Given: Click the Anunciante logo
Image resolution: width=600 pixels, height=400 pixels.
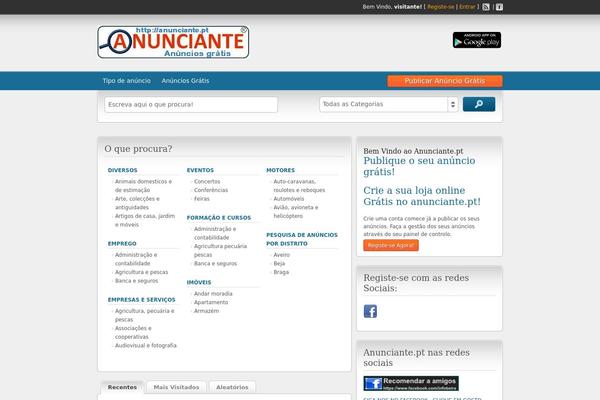Looking at the screenshot, I should pos(173,42).
